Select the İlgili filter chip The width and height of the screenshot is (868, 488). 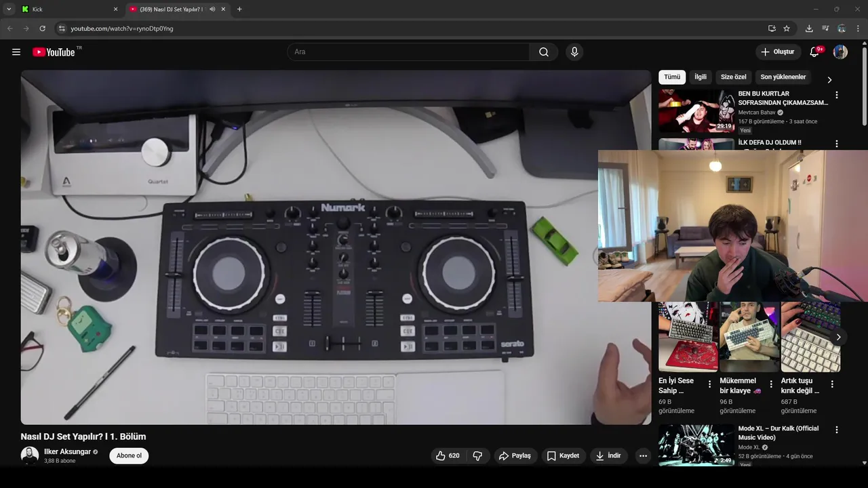click(x=701, y=77)
